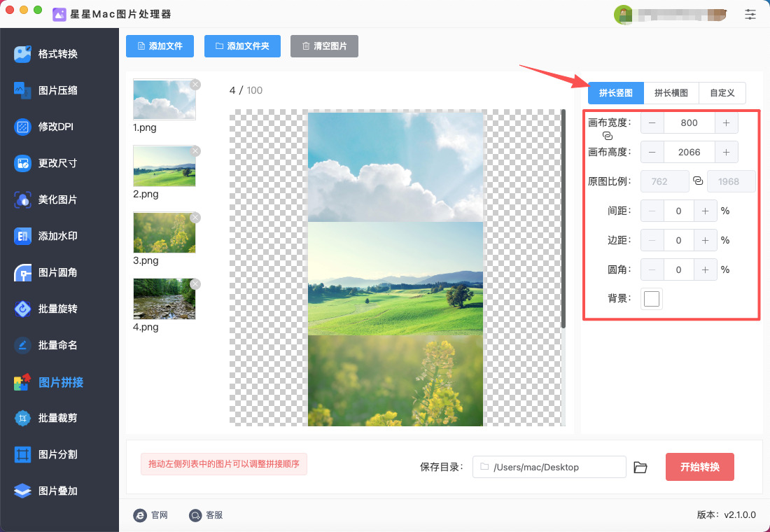Decrease 画布宽度 with minus button
Image resolution: width=770 pixels, height=532 pixels.
pyautogui.click(x=652, y=122)
